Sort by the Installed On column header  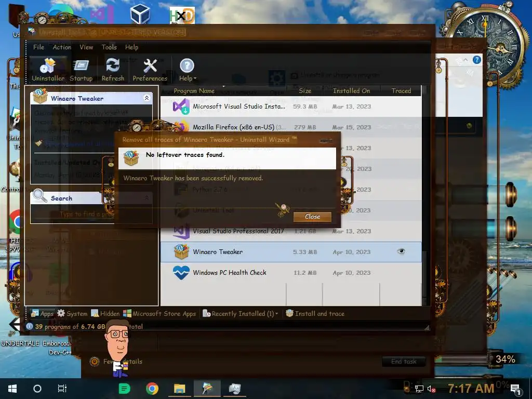coord(352,90)
